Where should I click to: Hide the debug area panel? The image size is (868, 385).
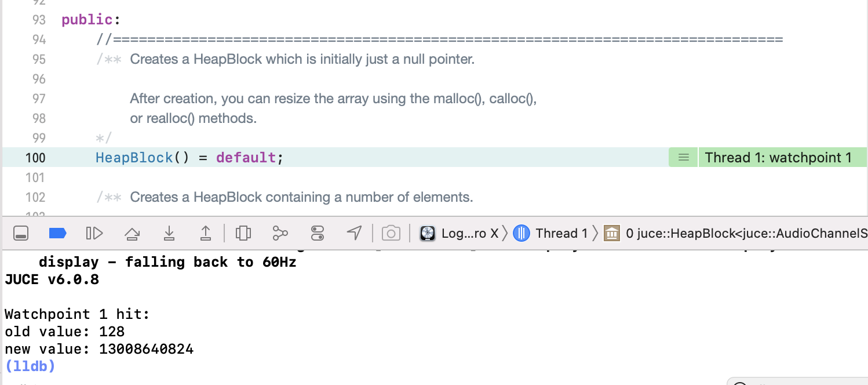21,234
